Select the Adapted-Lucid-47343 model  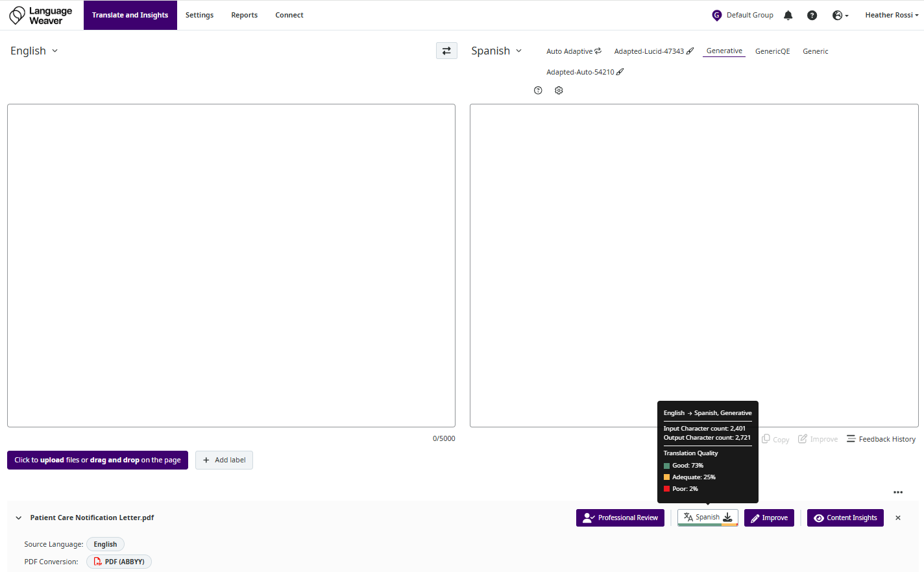tap(653, 51)
